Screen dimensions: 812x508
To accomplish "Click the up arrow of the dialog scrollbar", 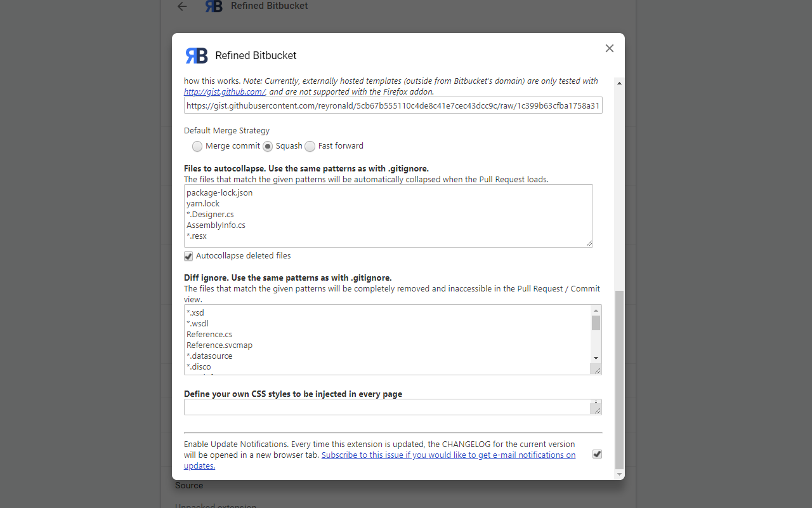I will point(619,82).
